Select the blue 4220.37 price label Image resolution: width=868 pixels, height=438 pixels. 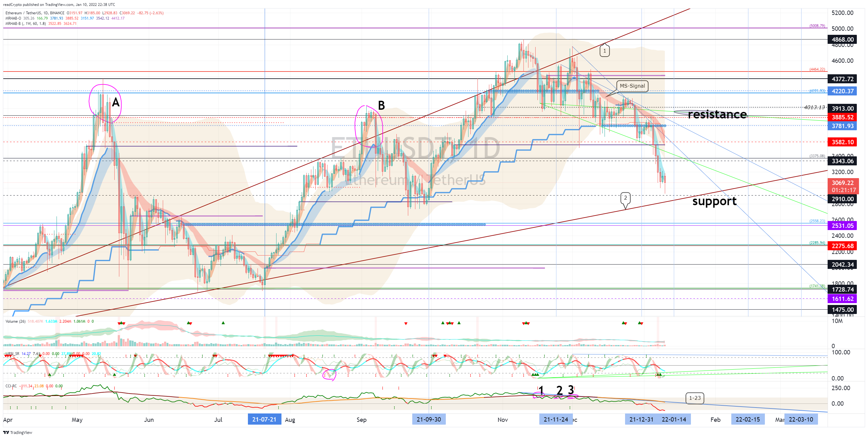click(843, 91)
